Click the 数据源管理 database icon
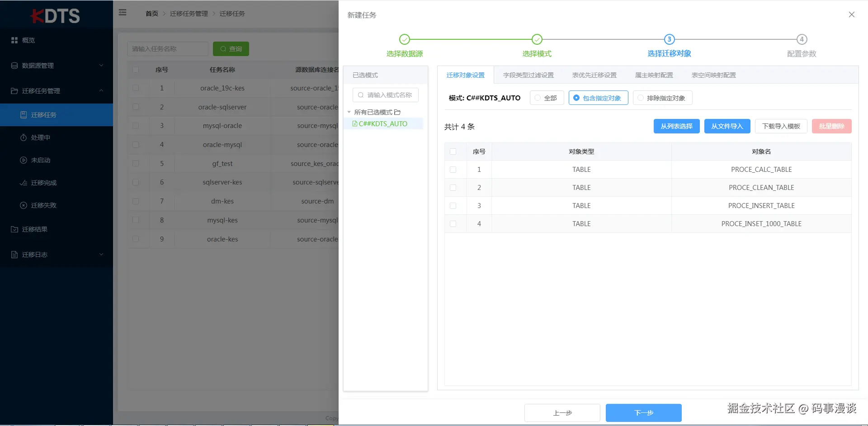Image resolution: width=868 pixels, height=426 pixels. click(x=14, y=66)
